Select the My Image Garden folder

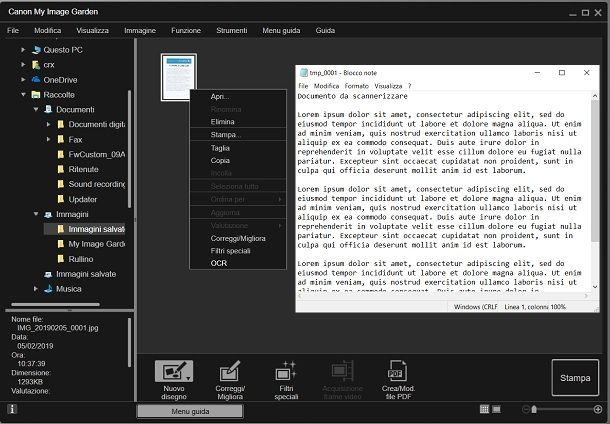tap(91, 244)
